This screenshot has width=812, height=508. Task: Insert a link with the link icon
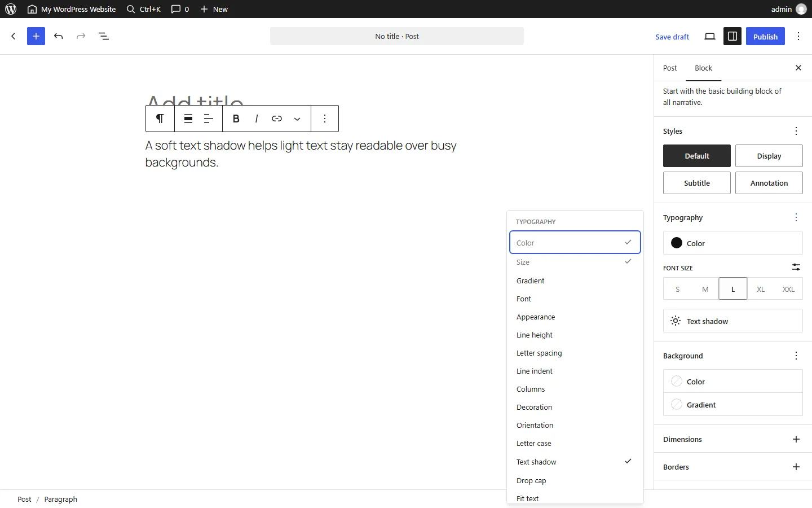(277, 119)
